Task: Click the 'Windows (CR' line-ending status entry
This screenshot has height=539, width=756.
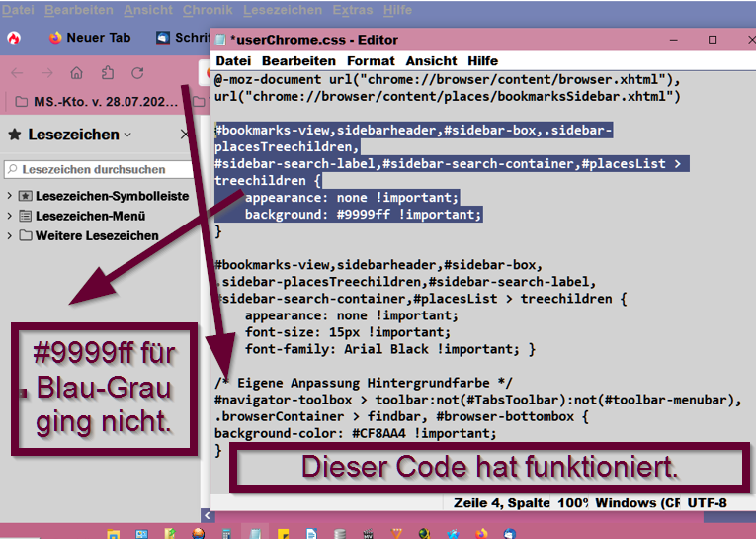Action: [637, 503]
